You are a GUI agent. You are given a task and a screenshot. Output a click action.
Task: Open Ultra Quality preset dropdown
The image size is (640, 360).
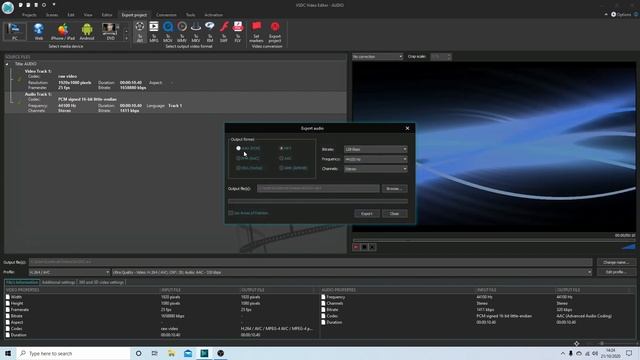tap(352, 272)
